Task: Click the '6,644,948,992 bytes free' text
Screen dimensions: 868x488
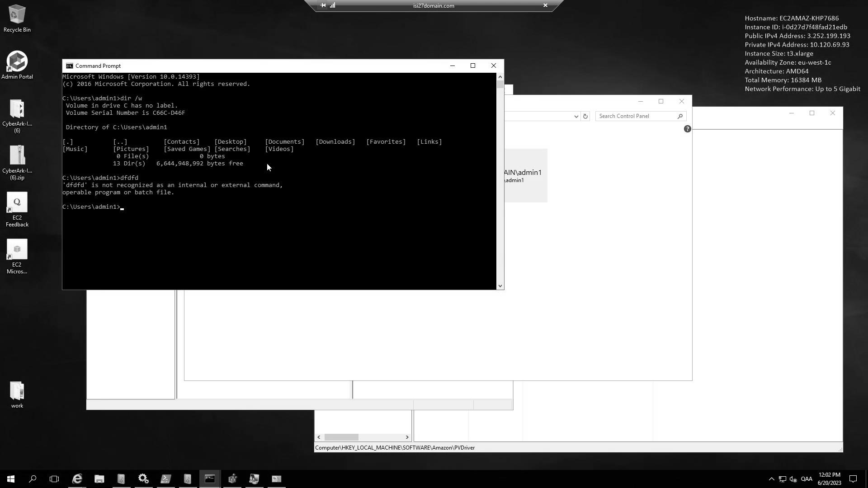Action: (200, 164)
